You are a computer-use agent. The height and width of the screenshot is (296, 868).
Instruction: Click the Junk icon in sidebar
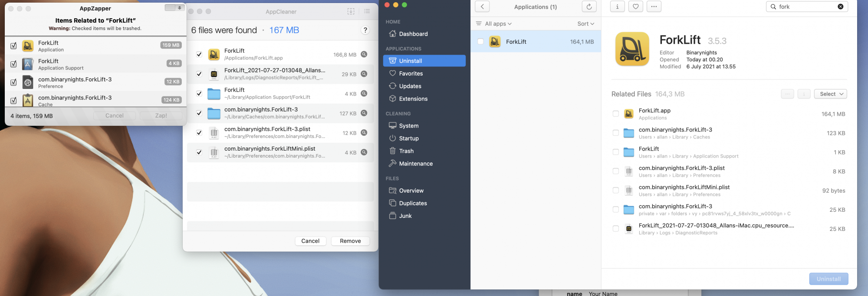[392, 215]
